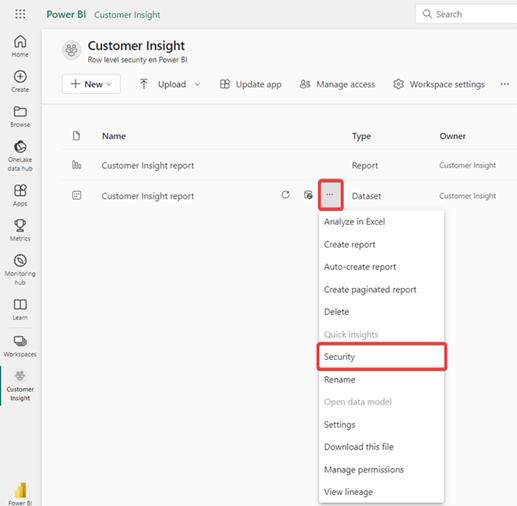Viewport: 517px width, 506px height.
Task: Click Manage access button
Action: 337,84
